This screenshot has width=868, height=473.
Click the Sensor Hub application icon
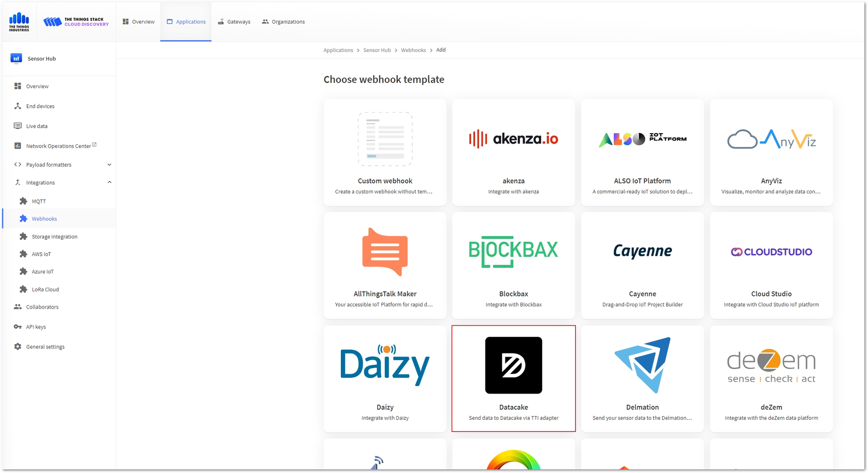(x=16, y=58)
